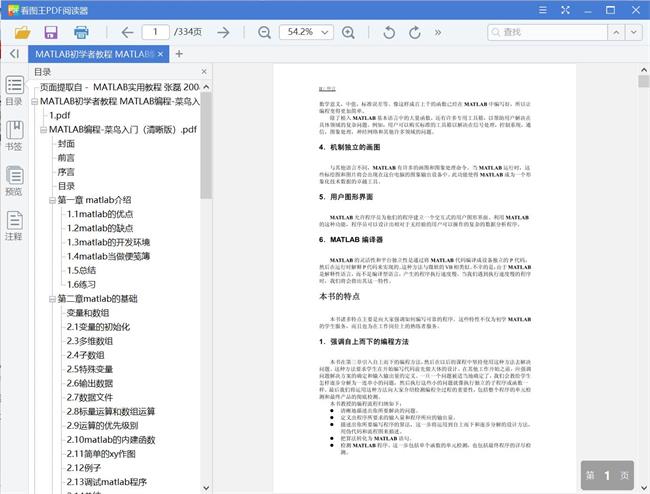Open the 注释 annotations sidebar panel

[x=14, y=226]
